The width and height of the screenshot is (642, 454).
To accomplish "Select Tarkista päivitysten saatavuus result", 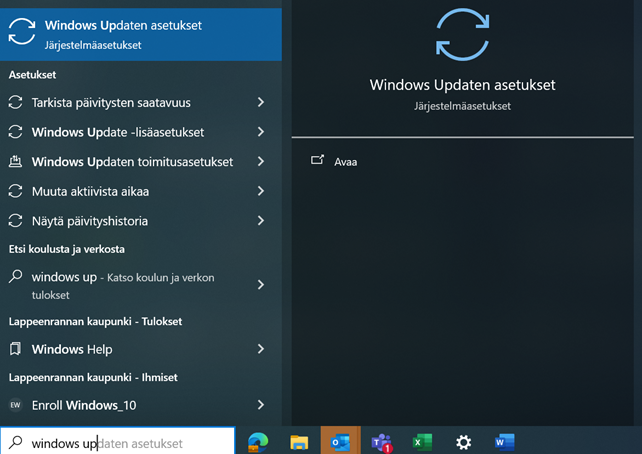I will click(140, 102).
